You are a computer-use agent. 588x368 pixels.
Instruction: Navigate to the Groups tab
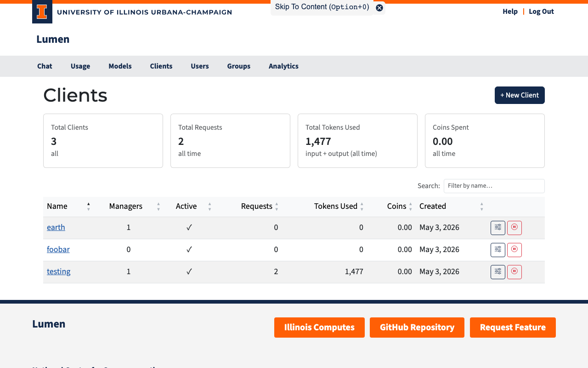[x=239, y=66]
